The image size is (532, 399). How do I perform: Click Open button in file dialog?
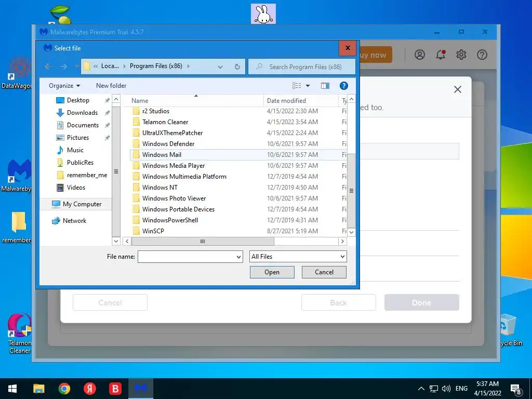[272, 272]
